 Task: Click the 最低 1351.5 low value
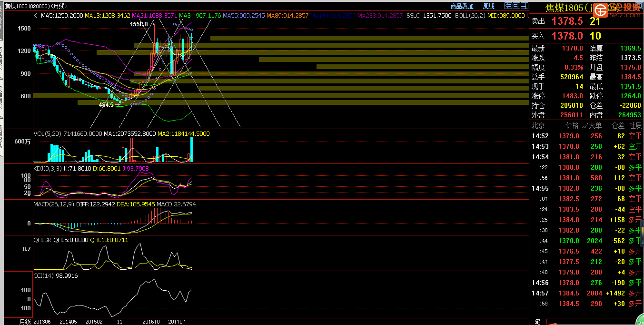(x=631, y=86)
